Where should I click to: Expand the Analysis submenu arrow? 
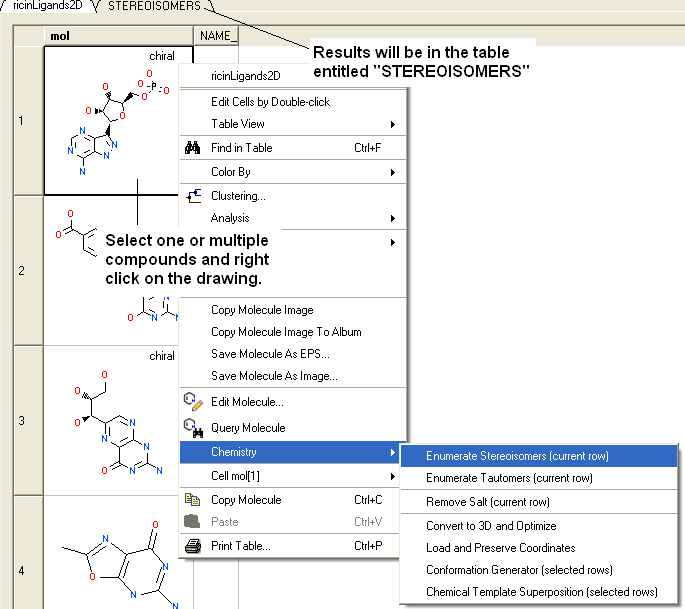(x=393, y=218)
